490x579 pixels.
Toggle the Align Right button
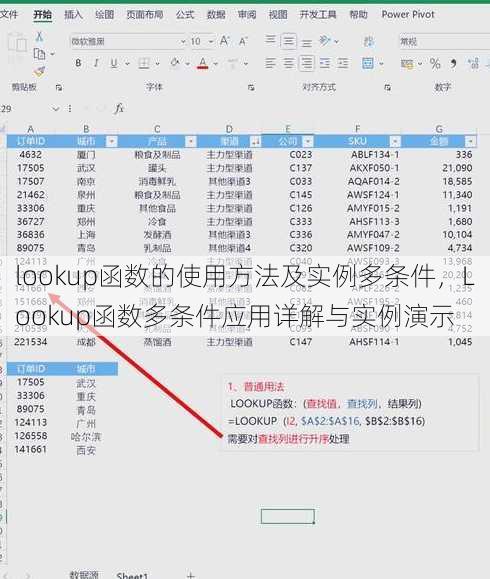(306, 63)
